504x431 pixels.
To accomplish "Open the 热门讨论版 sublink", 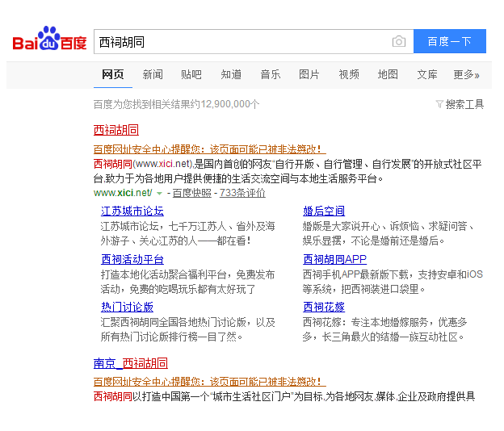I will coord(127,307).
